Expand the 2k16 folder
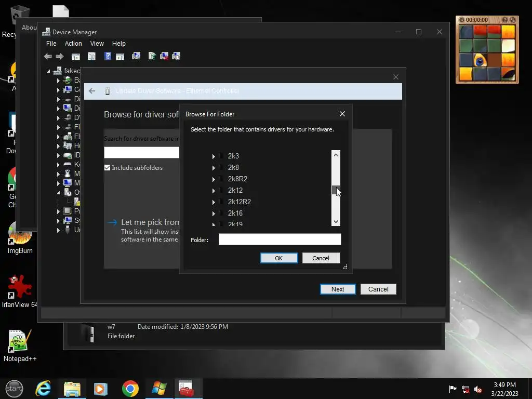Image resolution: width=532 pixels, height=399 pixels. [x=214, y=214]
